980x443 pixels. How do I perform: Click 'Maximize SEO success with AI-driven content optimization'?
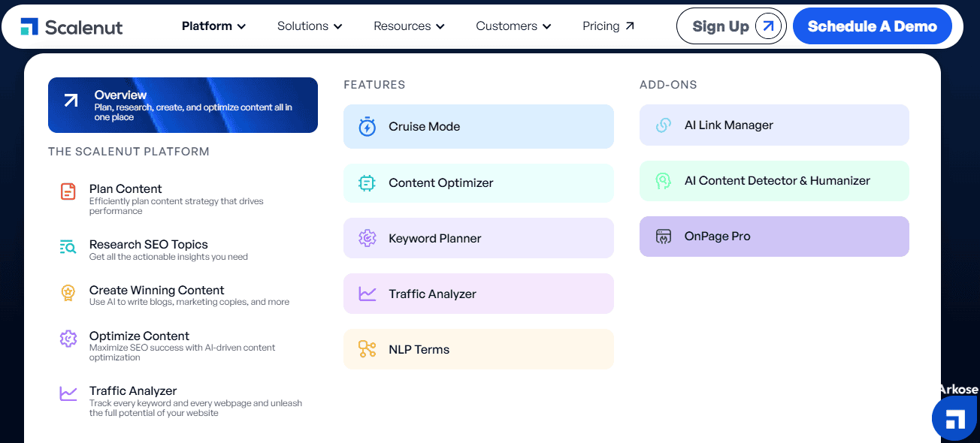tap(183, 352)
